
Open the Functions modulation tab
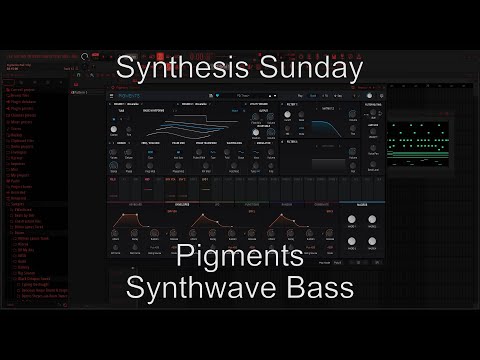pos(252,204)
